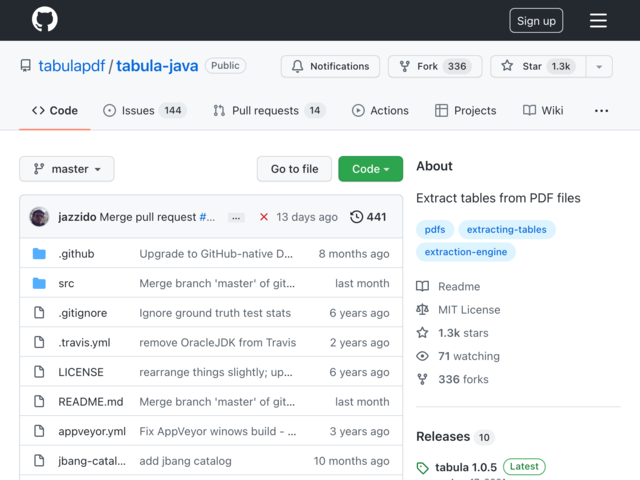640x480 pixels.
Task: Open the appveyor.yml file
Action: click(x=92, y=431)
